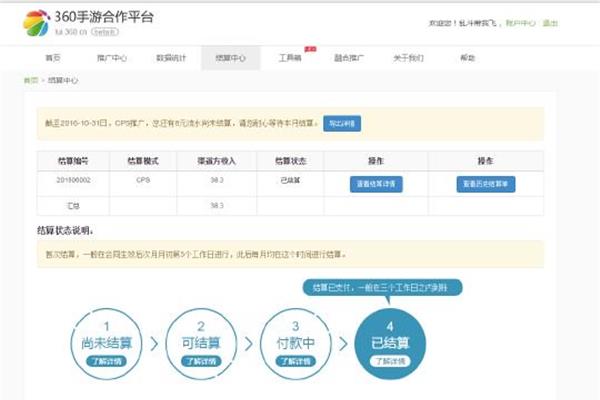This screenshot has width=600, height=400.
Task: Open the 首页 navigation tab
Action: [53, 58]
